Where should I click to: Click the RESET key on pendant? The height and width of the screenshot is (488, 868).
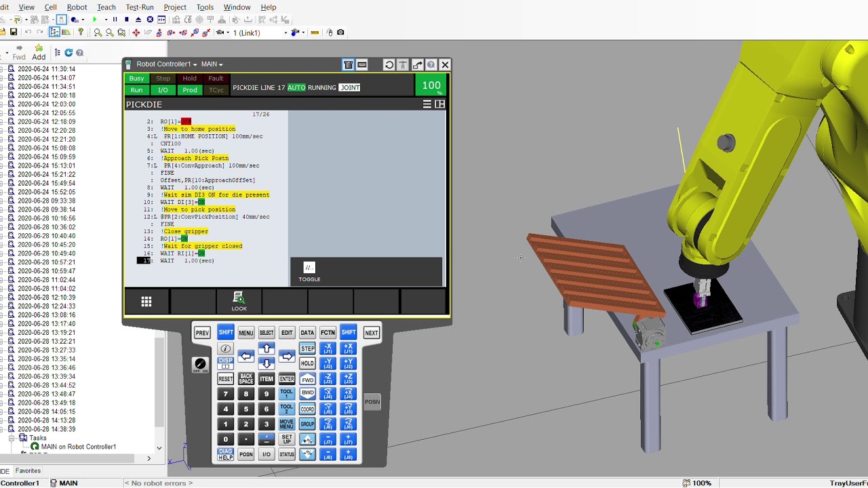(225, 379)
